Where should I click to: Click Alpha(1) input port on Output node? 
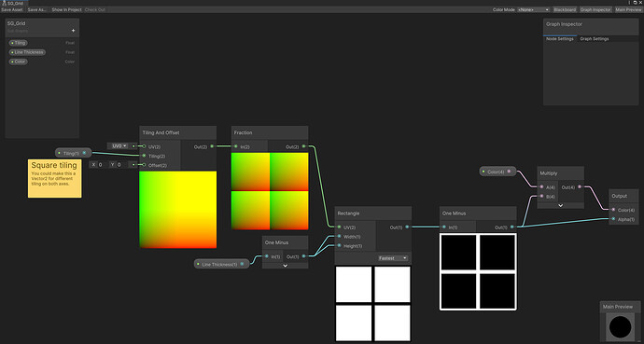[x=613, y=219]
